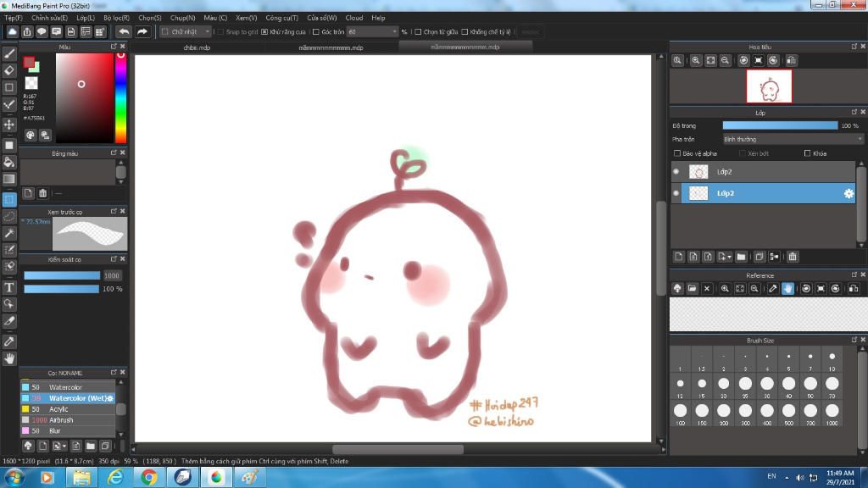Open Internet Explorer from the taskbar
The image size is (868, 488).
(x=115, y=477)
